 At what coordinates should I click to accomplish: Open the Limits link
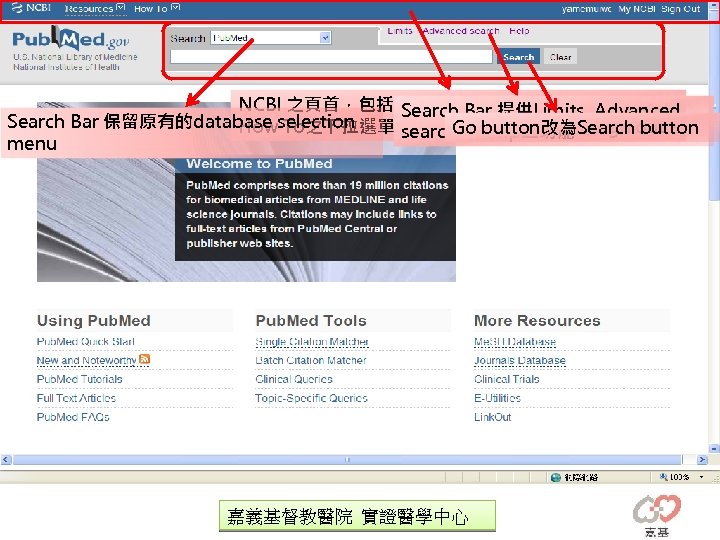[399, 31]
